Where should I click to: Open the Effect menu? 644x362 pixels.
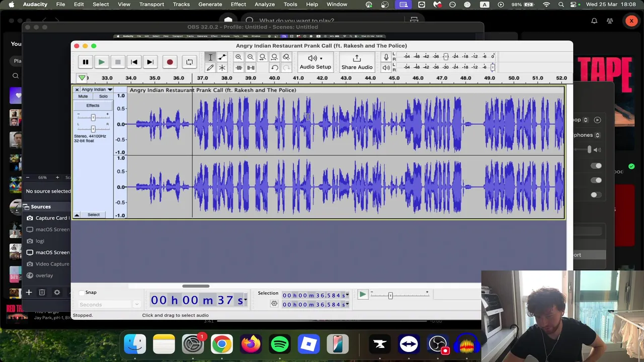click(x=238, y=5)
